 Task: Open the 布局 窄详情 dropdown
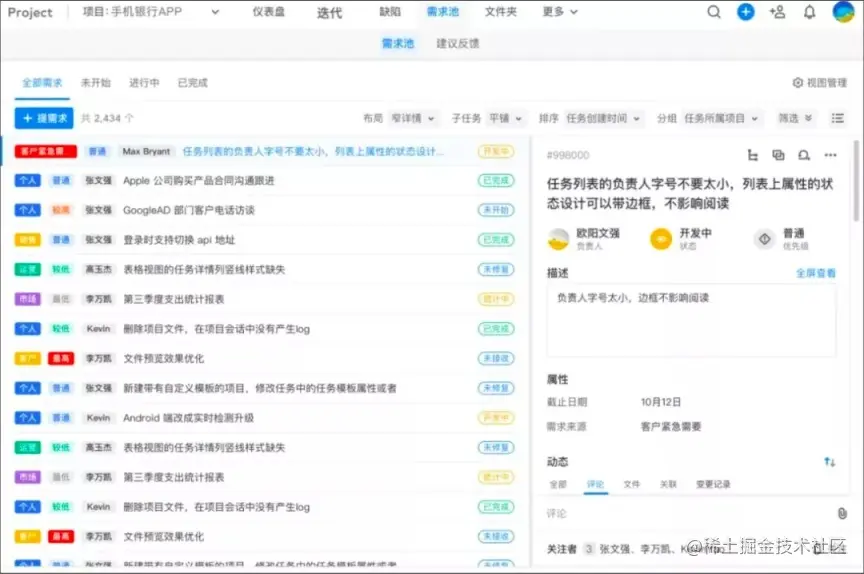(412, 118)
